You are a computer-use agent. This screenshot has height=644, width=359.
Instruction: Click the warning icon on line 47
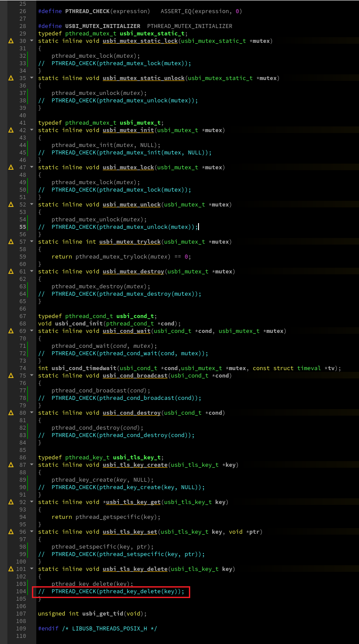(11, 168)
